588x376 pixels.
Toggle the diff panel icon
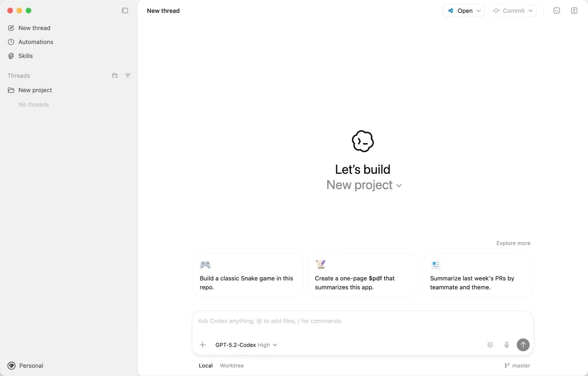pyautogui.click(x=574, y=11)
